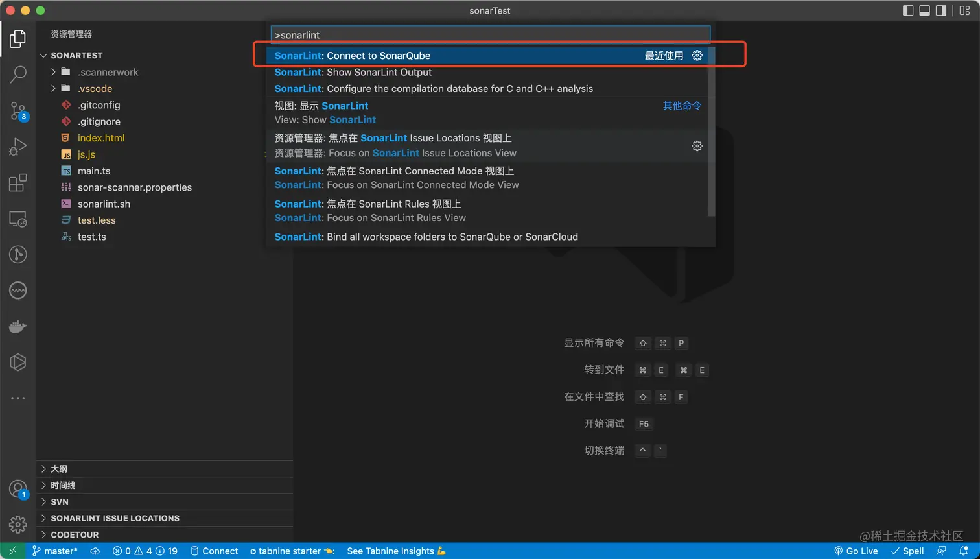Viewport: 980px width, 559px height.
Task: Click Connect in the status bar
Action: coord(215,551)
